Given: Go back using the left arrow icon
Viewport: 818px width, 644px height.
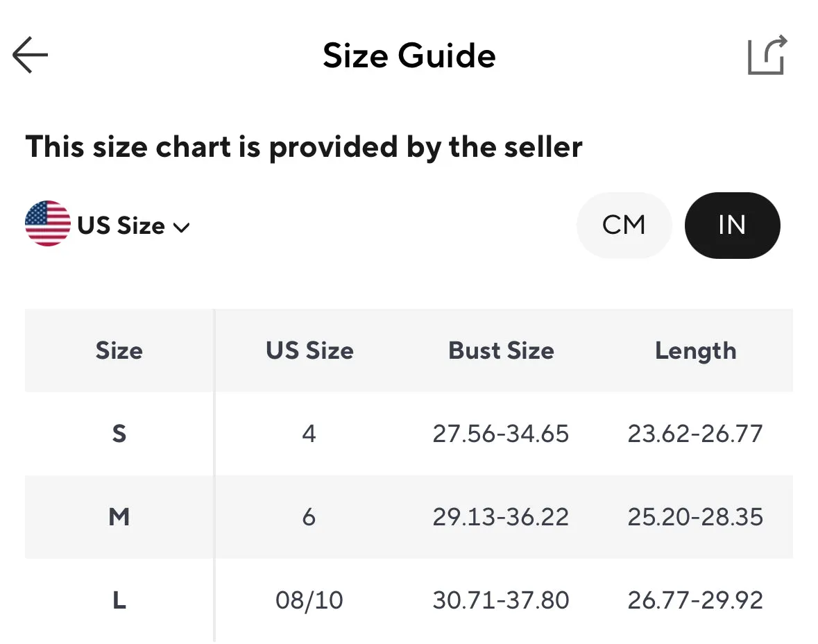Looking at the screenshot, I should tap(31, 55).
